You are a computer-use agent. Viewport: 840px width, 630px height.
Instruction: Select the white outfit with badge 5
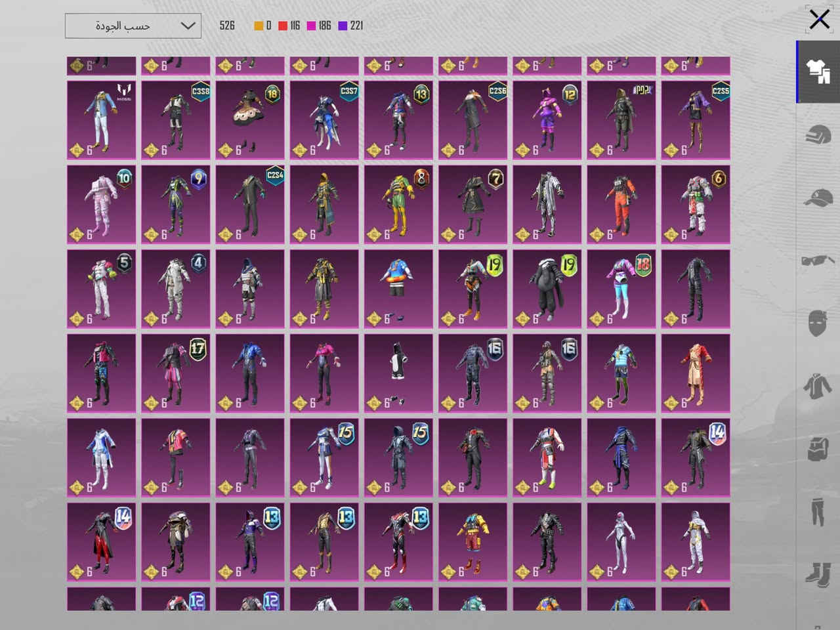coord(101,289)
